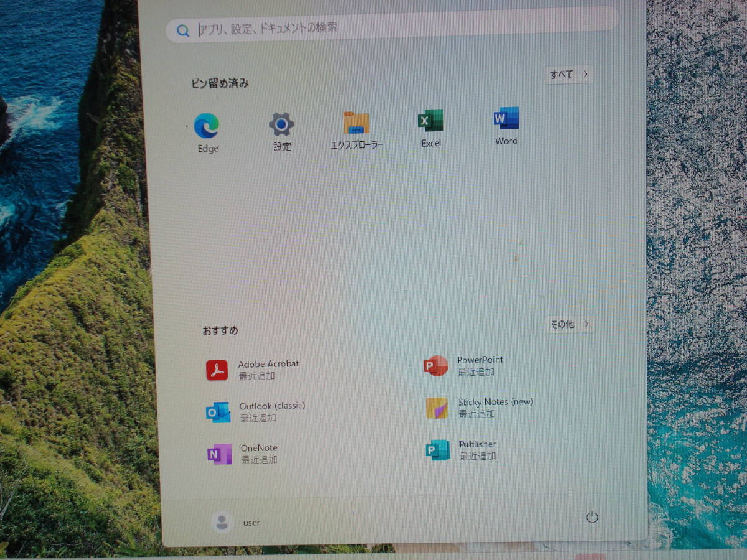Click the "Edge" label under icon
This screenshot has height=560, width=747.
click(208, 149)
